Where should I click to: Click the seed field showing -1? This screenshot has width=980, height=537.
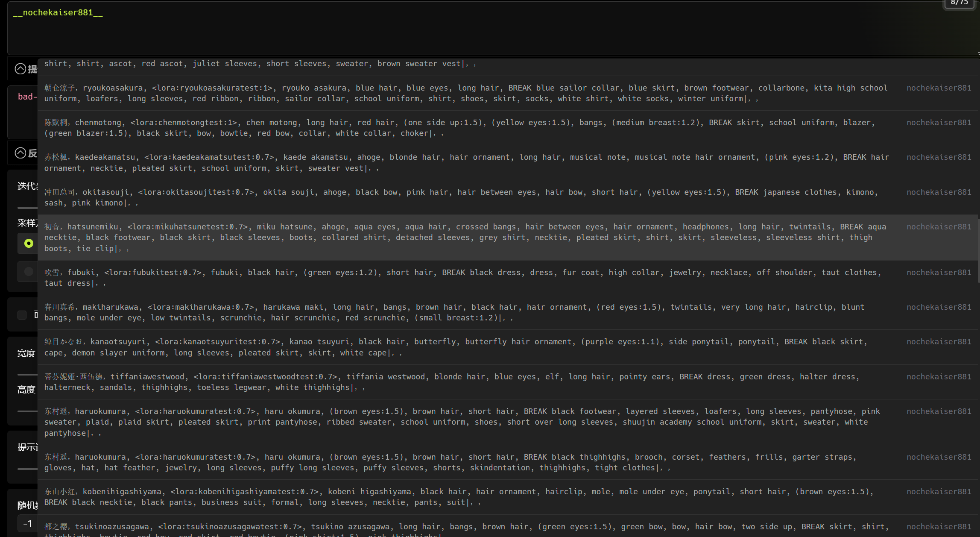[28, 523]
